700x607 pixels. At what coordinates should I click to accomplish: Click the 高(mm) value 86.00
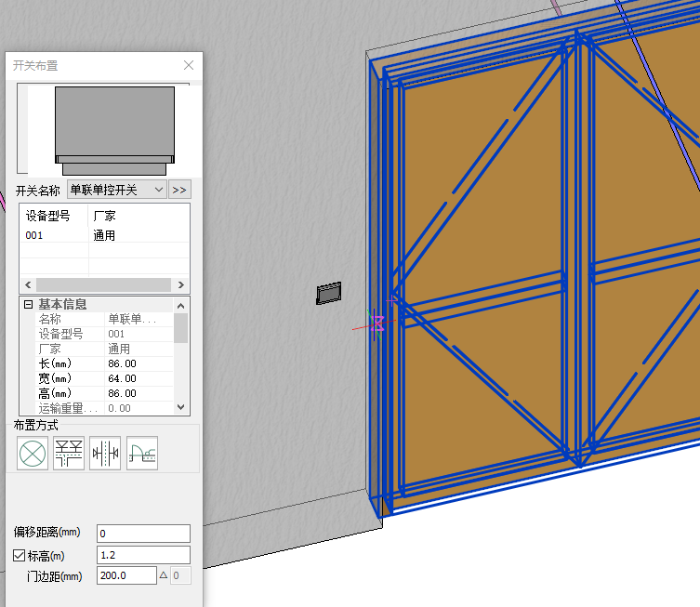coord(139,393)
